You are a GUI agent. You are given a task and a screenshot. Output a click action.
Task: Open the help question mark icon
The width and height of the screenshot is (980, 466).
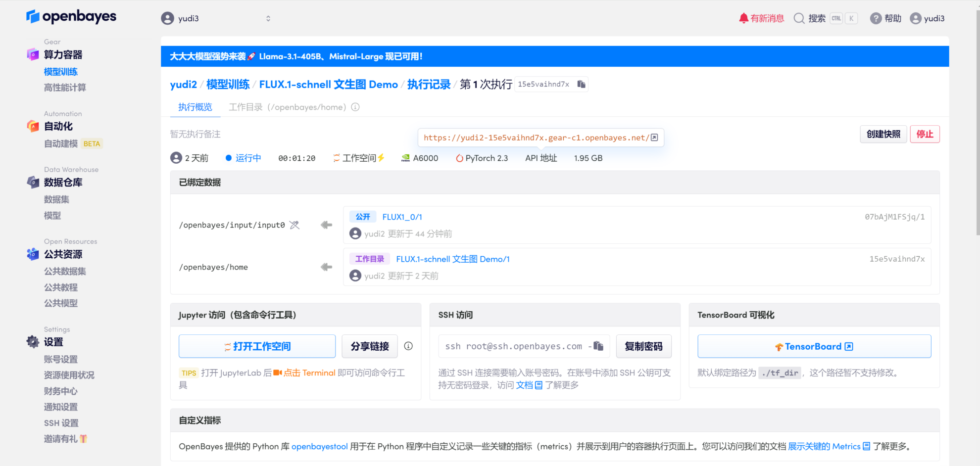876,18
